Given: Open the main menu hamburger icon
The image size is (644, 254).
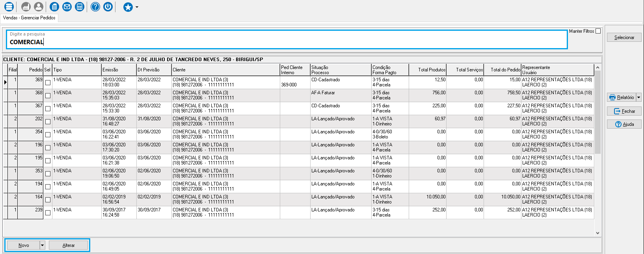Looking at the screenshot, I should (9, 7).
